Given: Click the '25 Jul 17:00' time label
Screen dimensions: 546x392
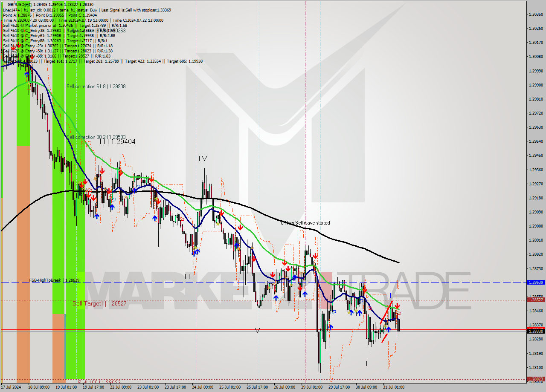Looking at the screenshot, I should pos(257,387).
